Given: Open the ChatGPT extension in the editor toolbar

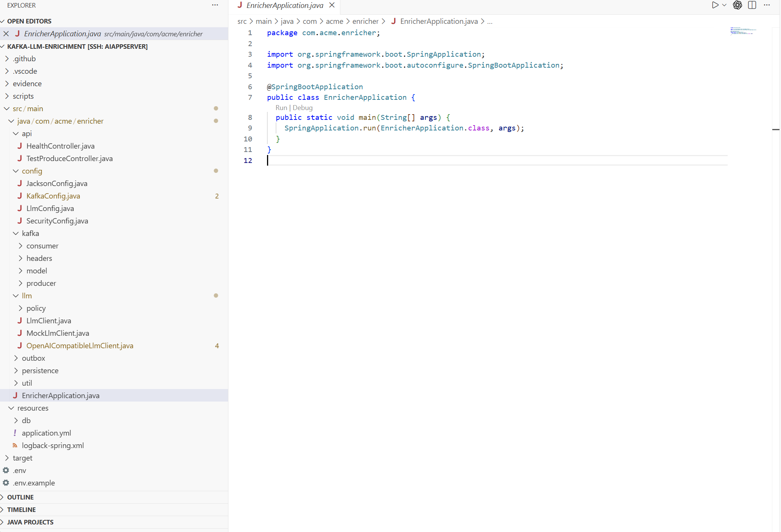Looking at the screenshot, I should [737, 5].
